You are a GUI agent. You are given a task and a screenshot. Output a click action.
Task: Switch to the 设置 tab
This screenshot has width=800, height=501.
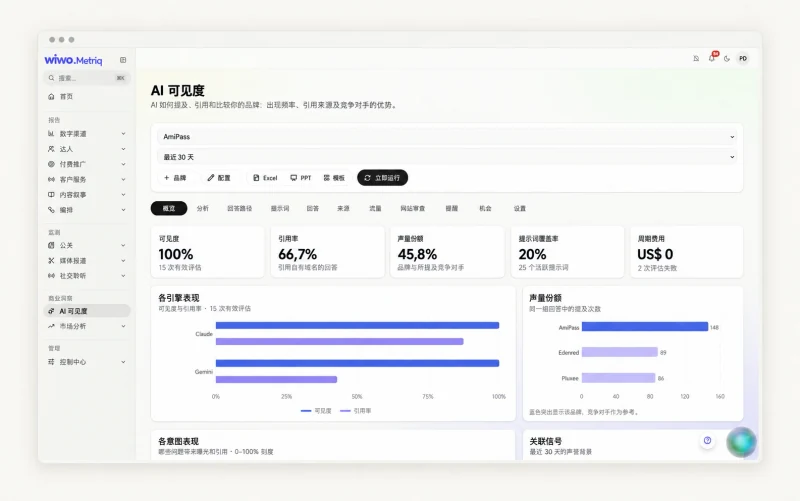519,208
